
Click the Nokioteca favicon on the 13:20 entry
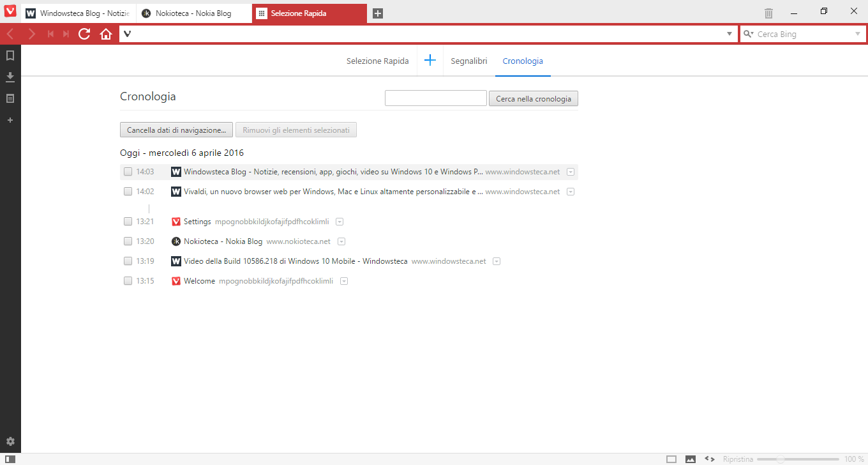coord(176,241)
